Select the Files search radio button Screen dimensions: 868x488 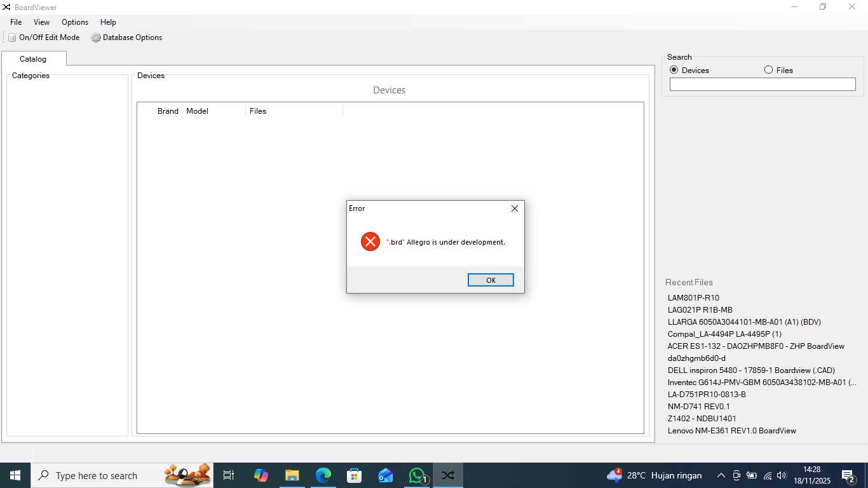(769, 70)
